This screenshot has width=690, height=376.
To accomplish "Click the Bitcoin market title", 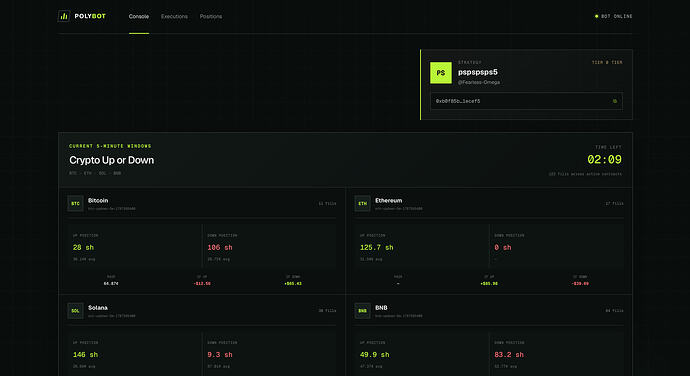I will 98,200.
